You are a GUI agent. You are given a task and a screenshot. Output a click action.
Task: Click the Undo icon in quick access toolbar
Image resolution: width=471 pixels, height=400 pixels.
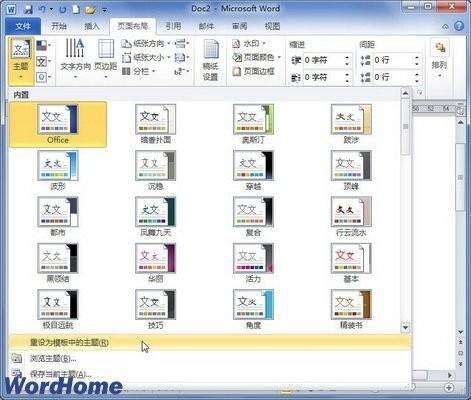point(42,9)
